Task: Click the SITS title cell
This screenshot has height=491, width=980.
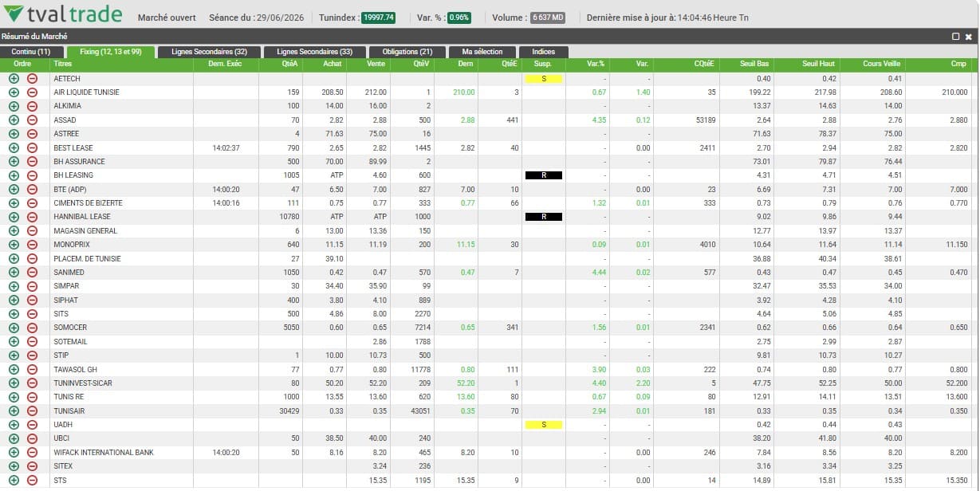Action: 61,314
